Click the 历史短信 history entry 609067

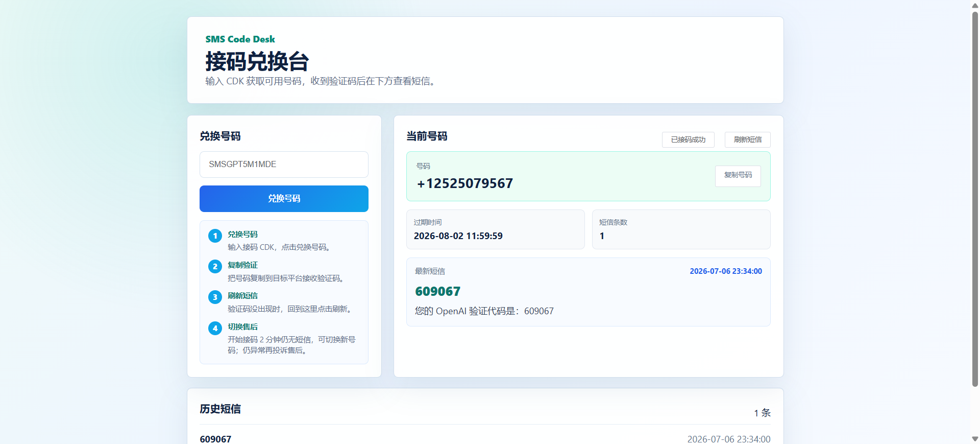[215, 439]
